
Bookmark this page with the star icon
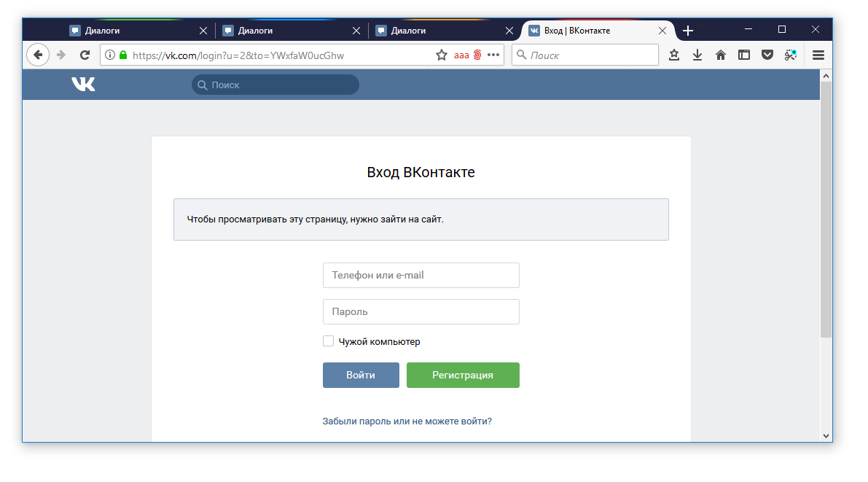point(442,55)
